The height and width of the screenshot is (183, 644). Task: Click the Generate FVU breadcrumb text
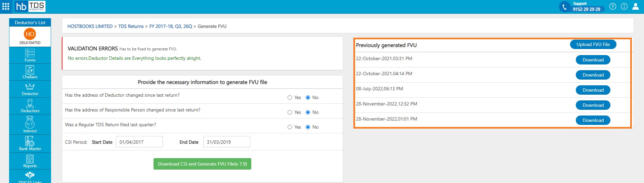(212, 26)
